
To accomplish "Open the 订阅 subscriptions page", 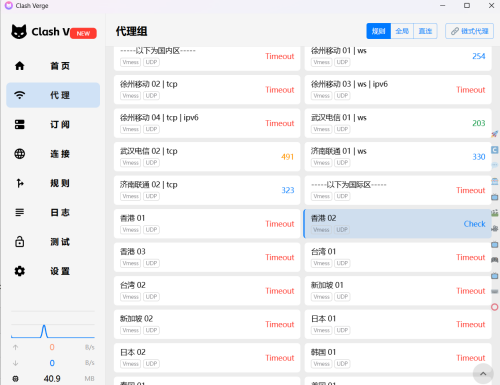I will pos(53,124).
